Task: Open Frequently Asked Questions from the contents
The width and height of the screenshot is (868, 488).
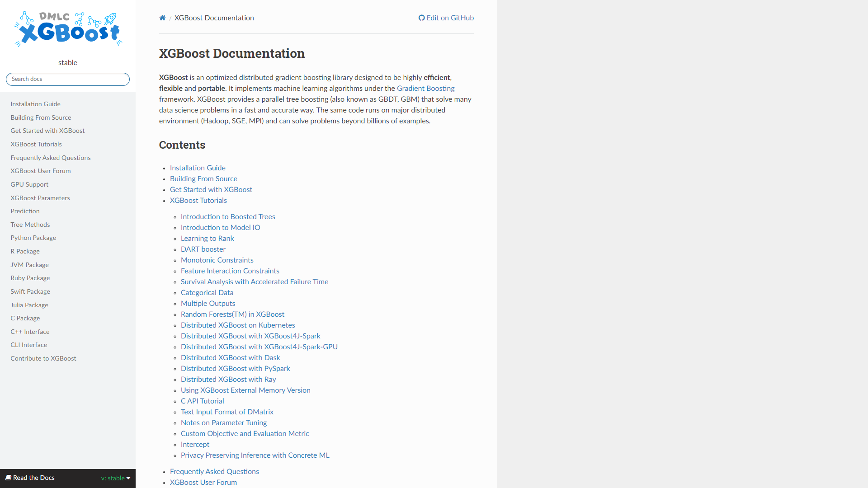Action: click(x=214, y=471)
